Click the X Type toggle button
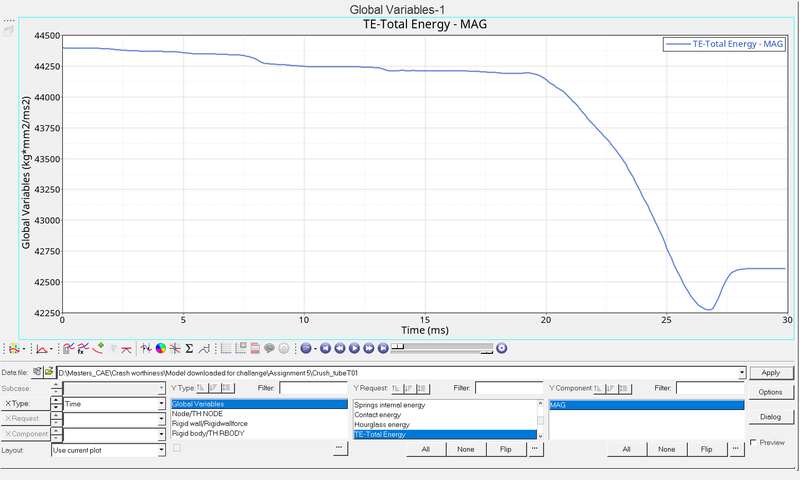This screenshot has height=480, width=800. click(24, 403)
